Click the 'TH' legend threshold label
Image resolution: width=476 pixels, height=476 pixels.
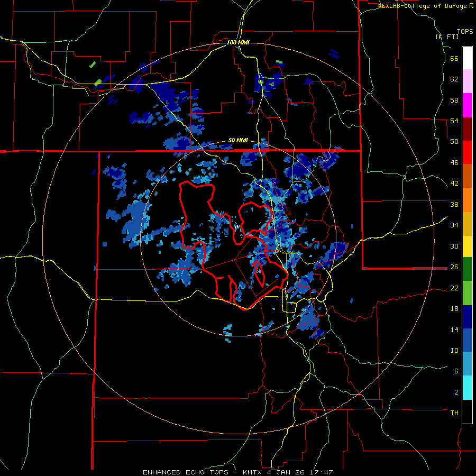point(454,413)
